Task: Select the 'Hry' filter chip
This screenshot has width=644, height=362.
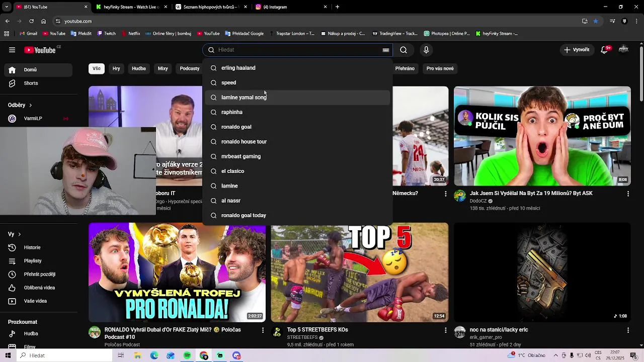Action: 116,68
